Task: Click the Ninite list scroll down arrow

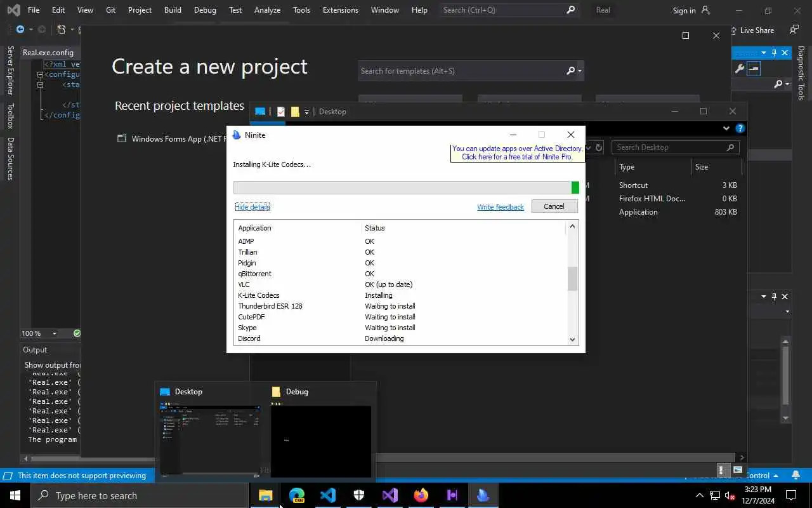Action: pyautogui.click(x=572, y=340)
